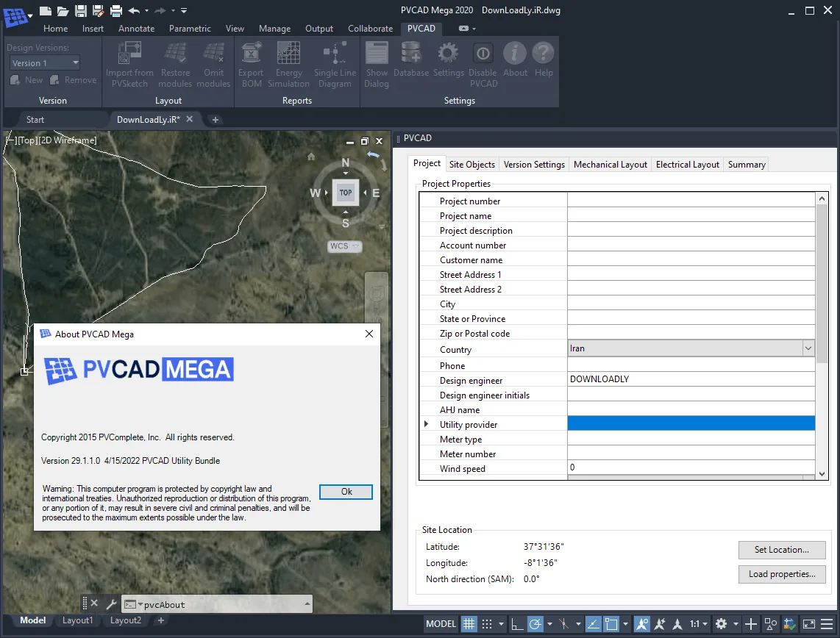Click the Load properties button
840x638 pixels.
782,574
